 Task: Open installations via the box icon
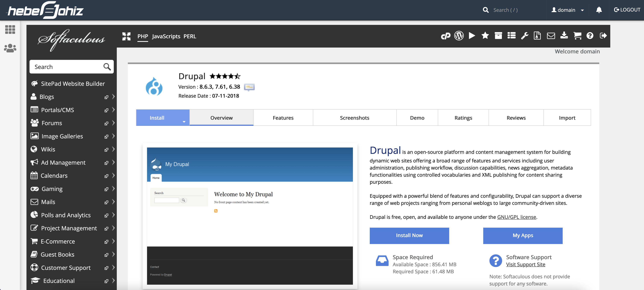499,36
